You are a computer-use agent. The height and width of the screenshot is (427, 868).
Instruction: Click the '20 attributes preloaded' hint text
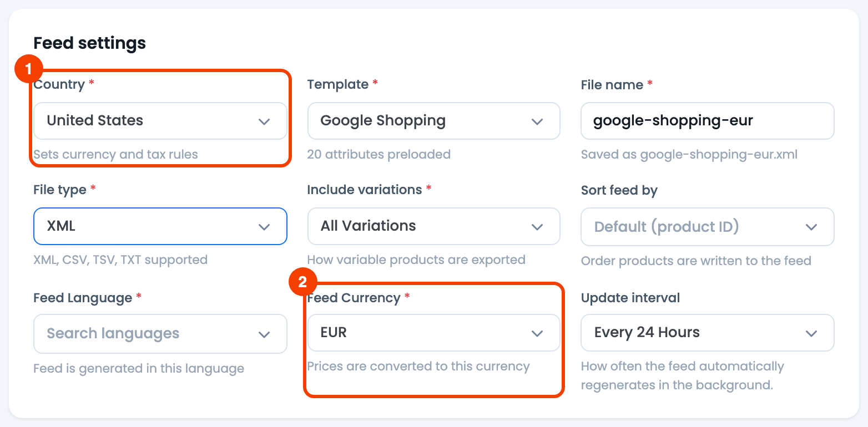tap(379, 155)
